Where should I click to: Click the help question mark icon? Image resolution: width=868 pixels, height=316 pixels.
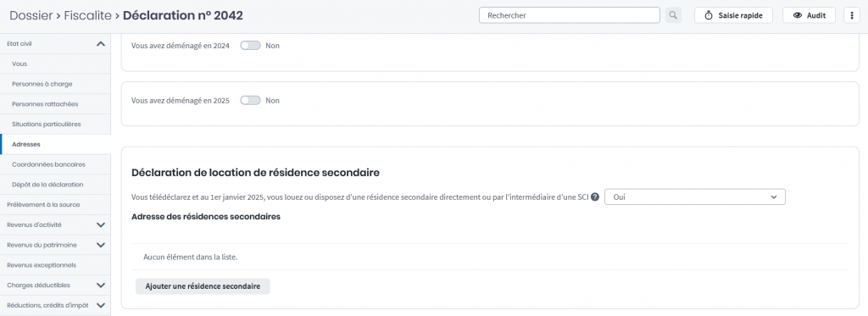click(595, 197)
